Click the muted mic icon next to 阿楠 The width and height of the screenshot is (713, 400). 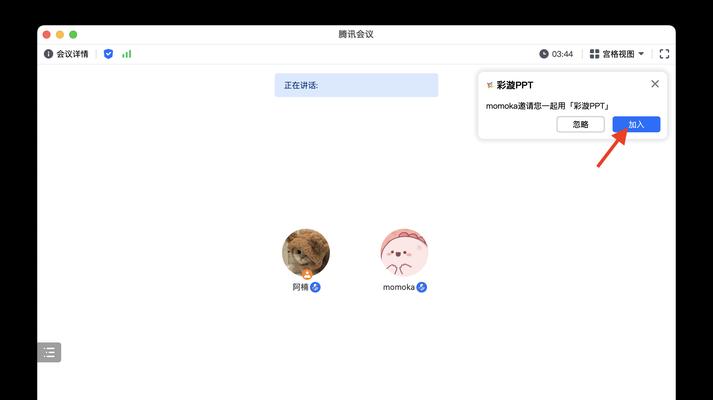point(315,287)
